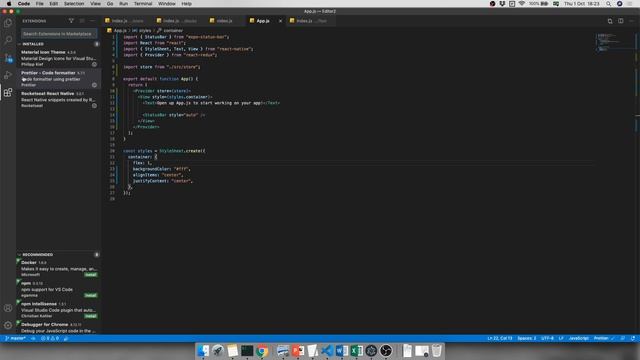Open the Terminal menu
Image resolution: width=640 pixels, height=360 pixels.
[143, 4]
